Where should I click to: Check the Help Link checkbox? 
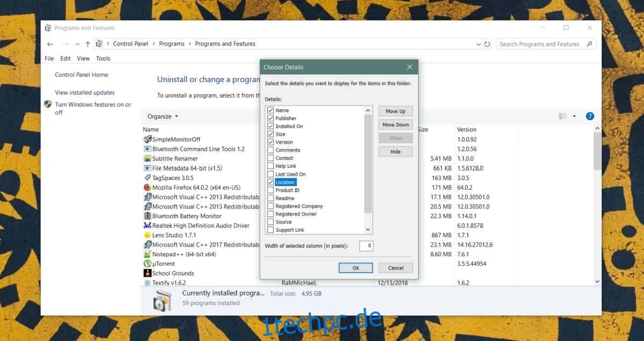point(270,166)
